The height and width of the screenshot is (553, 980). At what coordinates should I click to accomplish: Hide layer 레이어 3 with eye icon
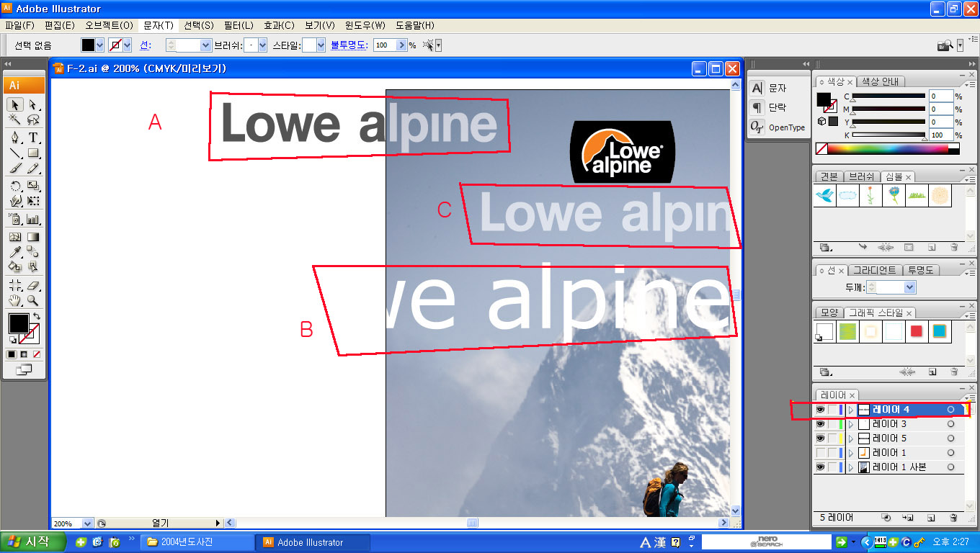click(820, 424)
